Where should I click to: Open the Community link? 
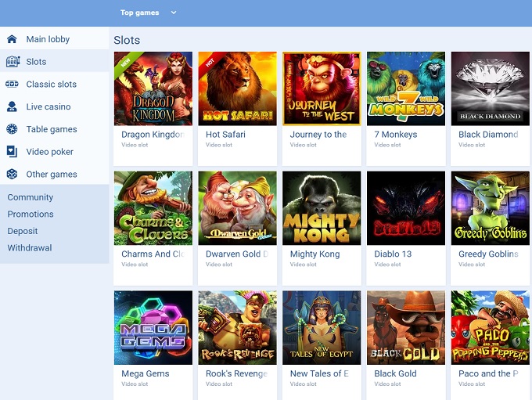pyautogui.click(x=31, y=197)
